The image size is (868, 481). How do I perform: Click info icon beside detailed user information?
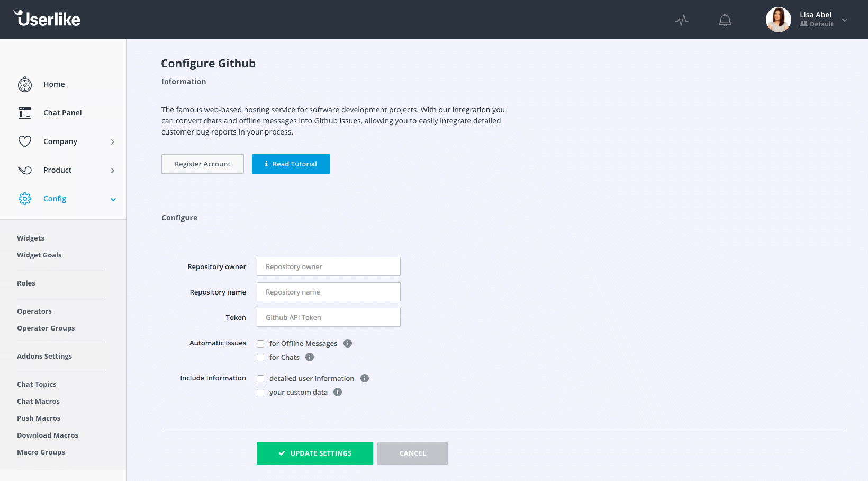click(365, 378)
